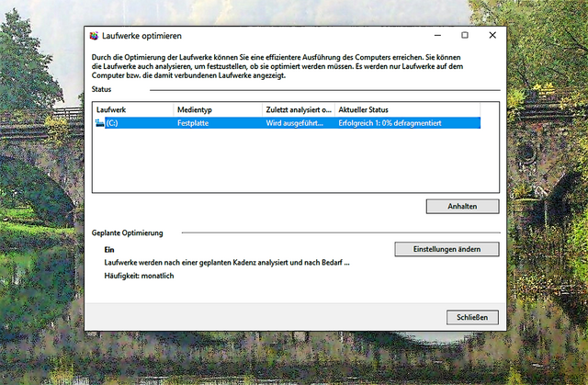Screen dimensions: 588x385
Task: Click the Festplatte cell
Action: tap(193, 123)
